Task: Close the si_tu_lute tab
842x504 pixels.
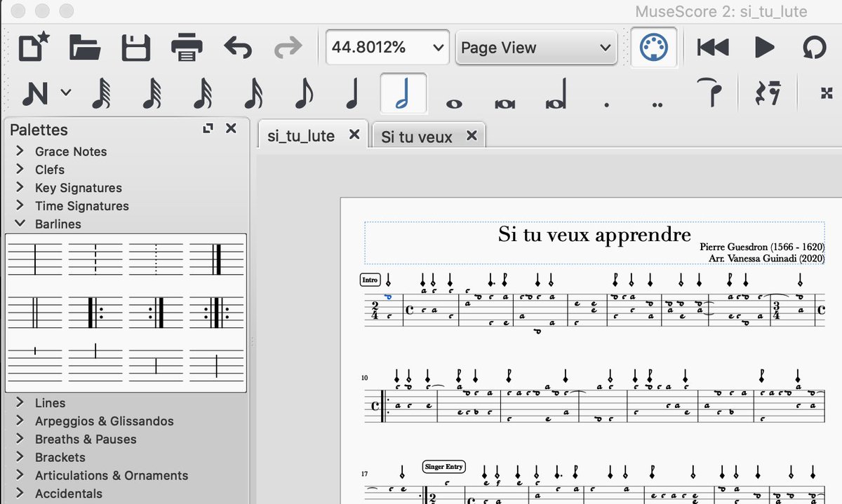Action: [354, 134]
